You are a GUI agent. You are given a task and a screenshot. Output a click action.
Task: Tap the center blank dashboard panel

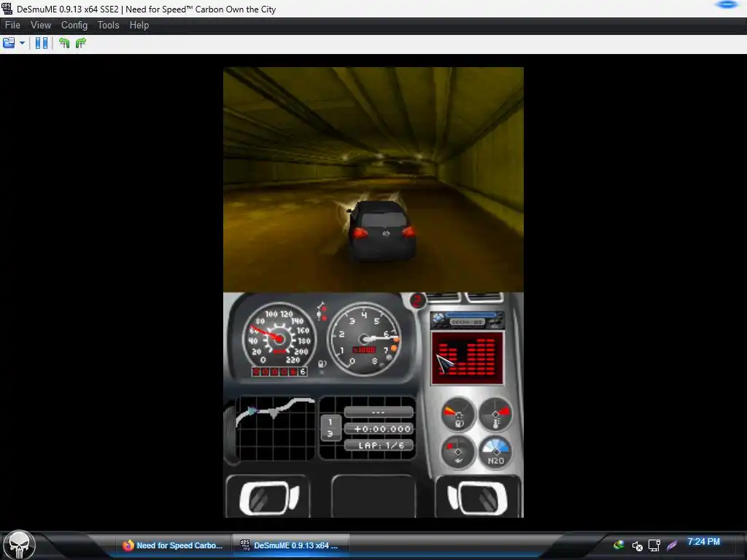(x=373, y=497)
